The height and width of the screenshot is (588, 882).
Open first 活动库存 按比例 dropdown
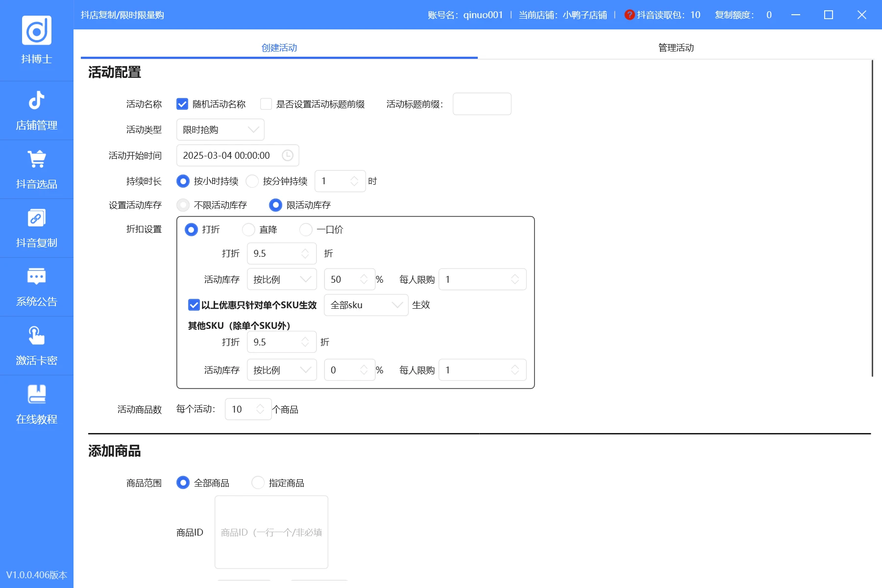[x=282, y=279]
